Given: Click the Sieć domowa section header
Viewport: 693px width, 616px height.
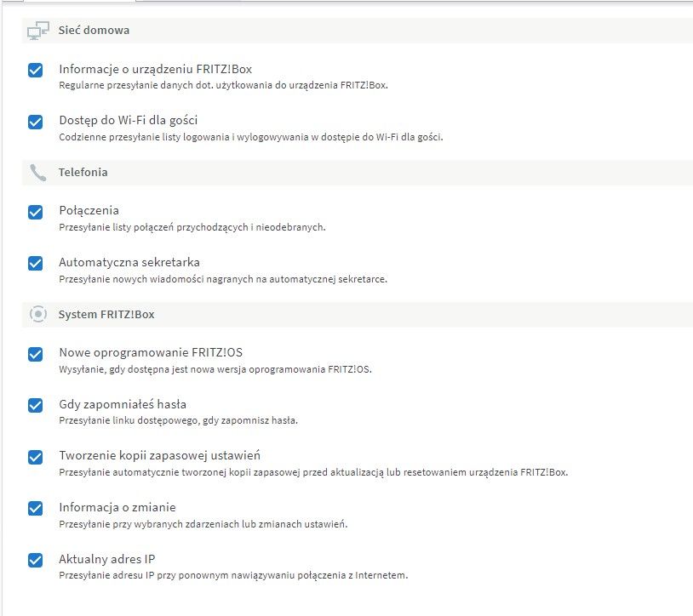Looking at the screenshot, I should coord(357,31).
